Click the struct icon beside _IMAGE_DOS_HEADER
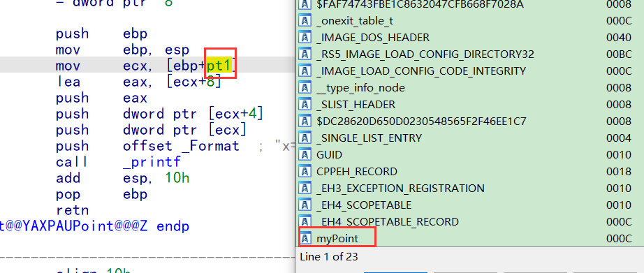Screen dimensions: 644x273 point(305,38)
